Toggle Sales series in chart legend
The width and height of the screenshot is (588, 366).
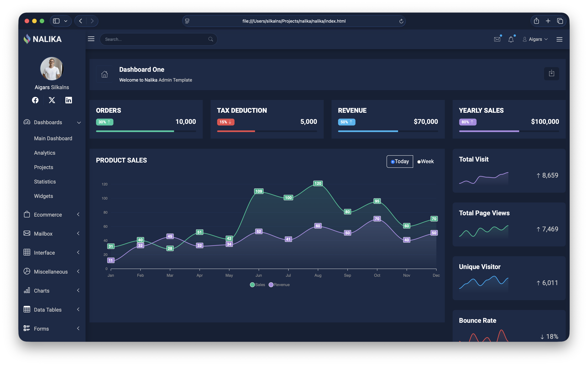click(257, 285)
